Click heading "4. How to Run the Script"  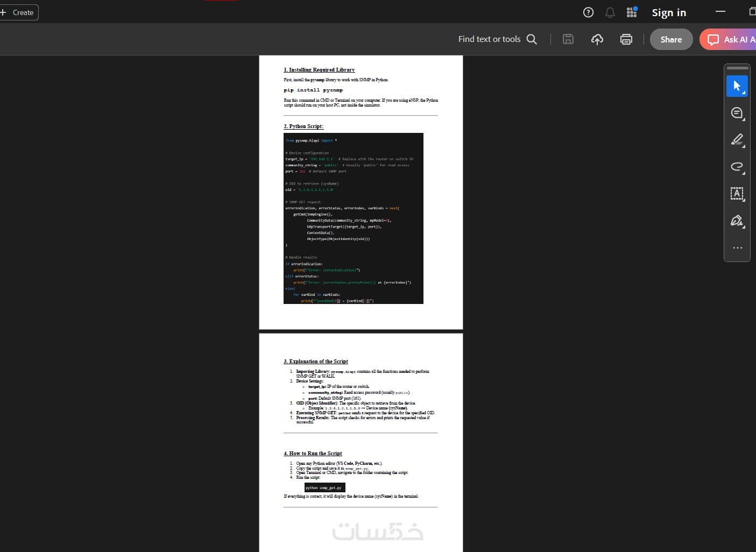tap(313, 454)
